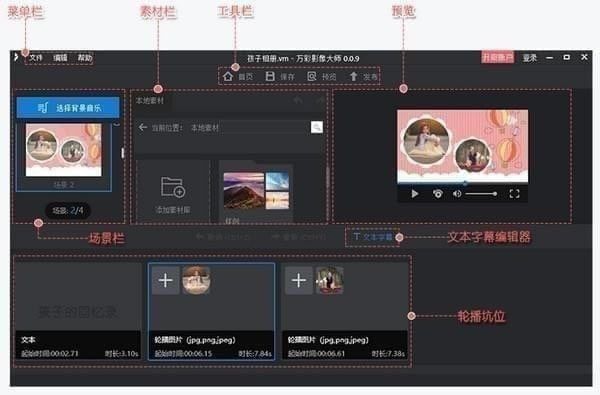This screenshot has height=395, width=600.
Task: Open the landscape photos sample folder
Action: pos(256,190)
